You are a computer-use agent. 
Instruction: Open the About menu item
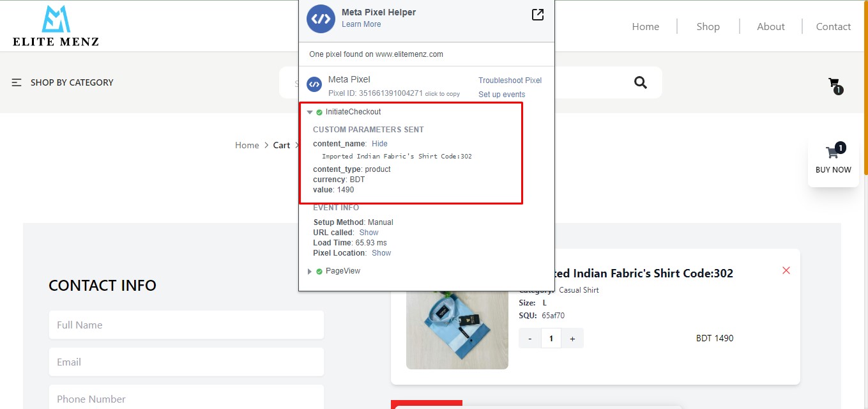tap(770, 27)
